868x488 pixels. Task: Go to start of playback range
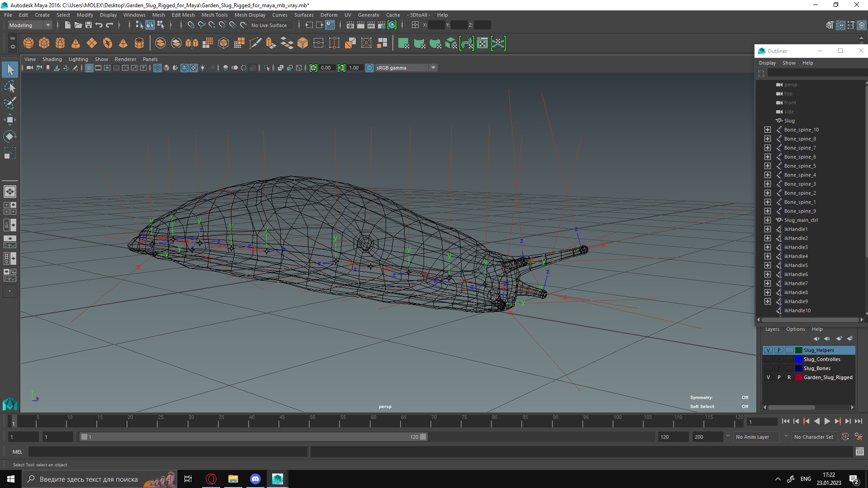pos(785,421)
